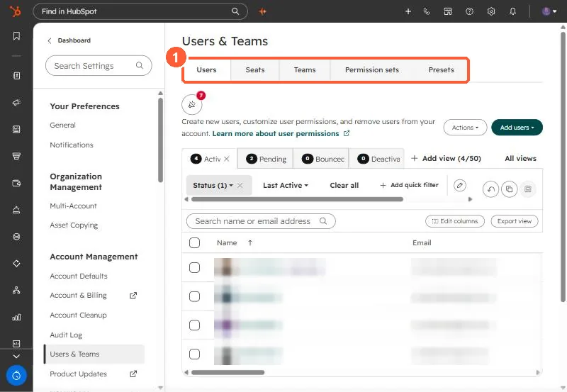Click Add quick filter

(x=409, y=185)
